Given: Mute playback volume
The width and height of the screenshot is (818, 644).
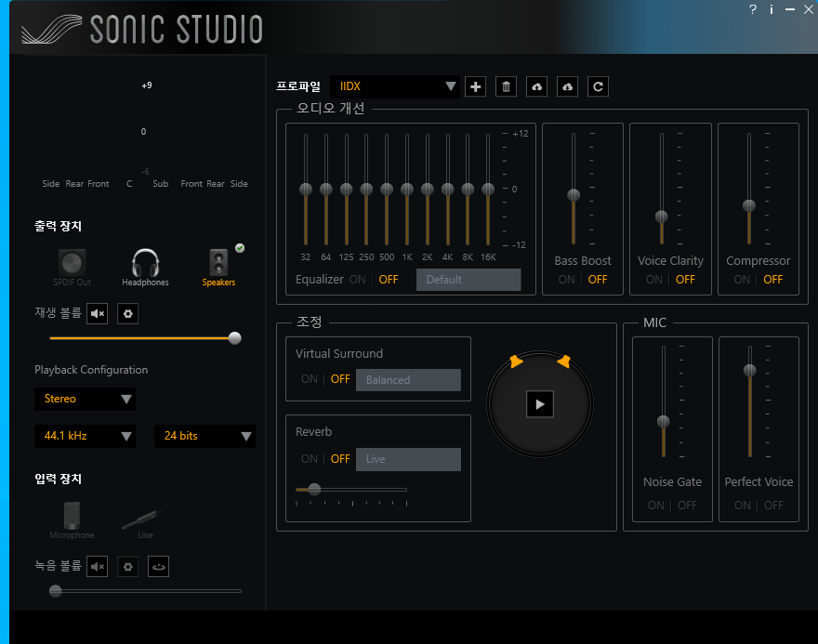Looking at the screenshot, I should pos(97,314).
